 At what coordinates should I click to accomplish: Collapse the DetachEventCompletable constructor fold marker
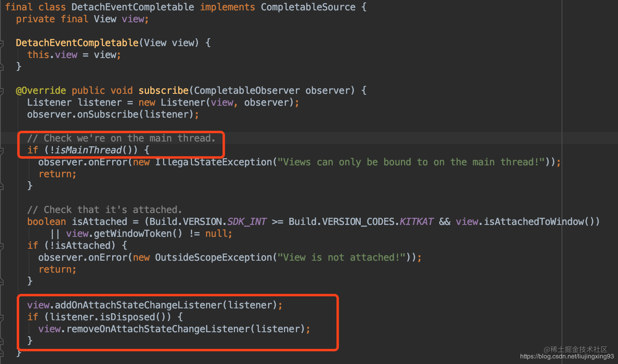(x=2, y=43)
